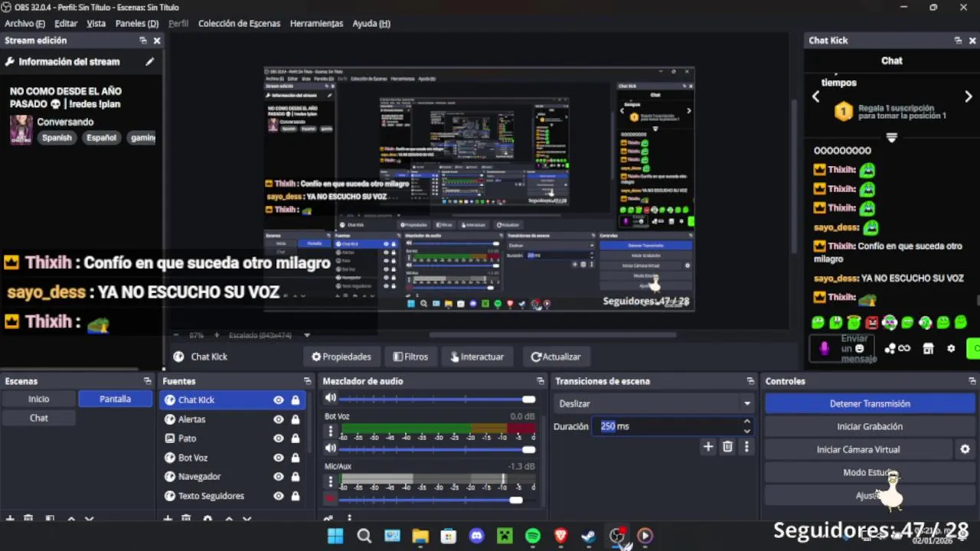Screen dimensions: 980x551
Task: Increase transition duration with up arrow
Action: click(x=746, y=422)
